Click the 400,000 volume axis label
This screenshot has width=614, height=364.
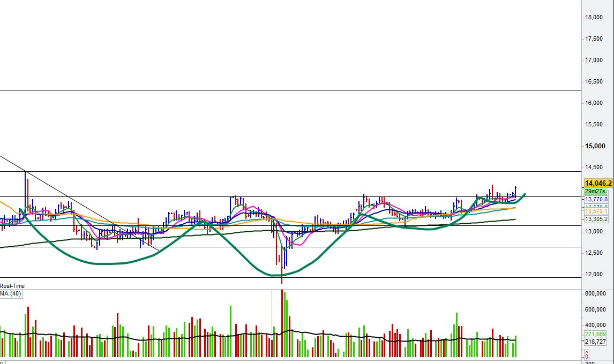tap(595, 325)
